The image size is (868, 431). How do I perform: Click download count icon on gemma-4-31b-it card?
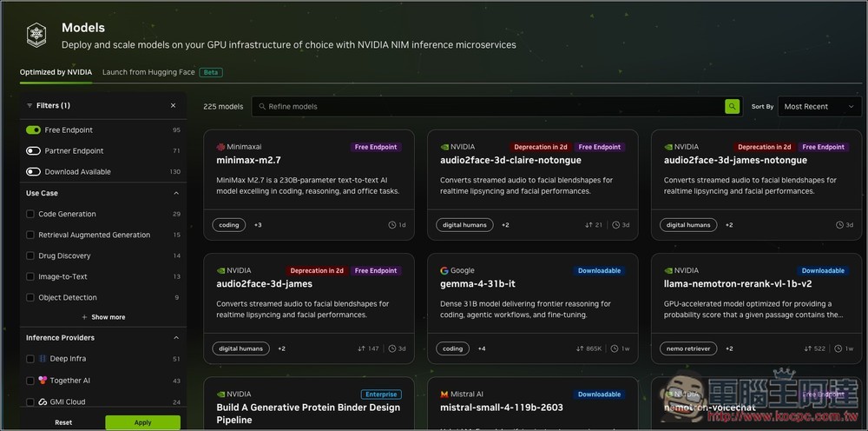tap(579, 348)
